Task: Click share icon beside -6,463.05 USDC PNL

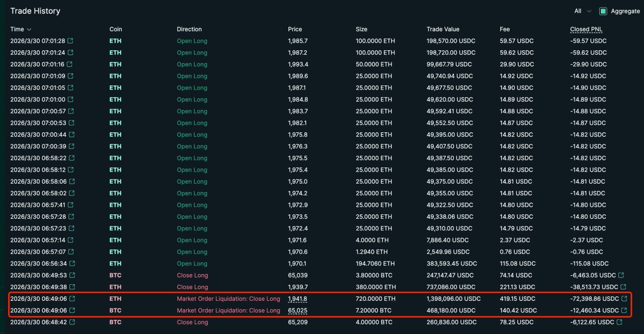Action: tap(621, 275)
